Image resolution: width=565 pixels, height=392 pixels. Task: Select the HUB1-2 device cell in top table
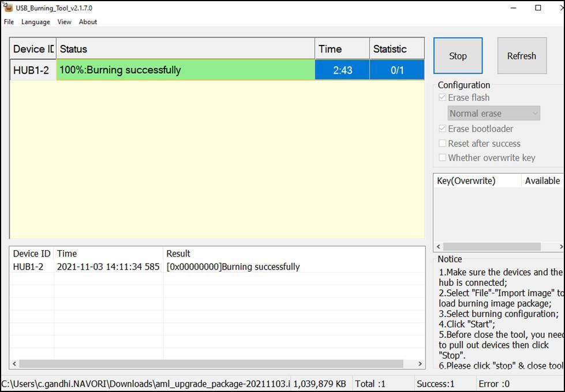[x=33, y=70]
